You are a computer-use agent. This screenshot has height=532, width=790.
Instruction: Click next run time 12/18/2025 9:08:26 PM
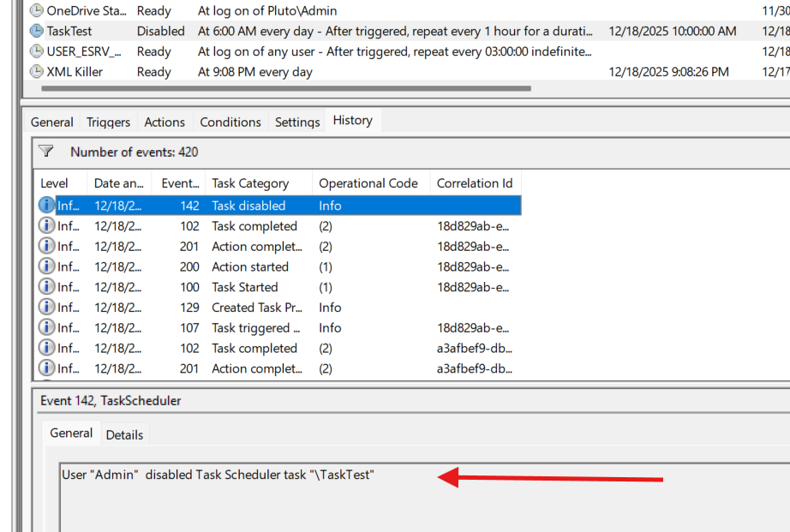(x=668, y=72)
